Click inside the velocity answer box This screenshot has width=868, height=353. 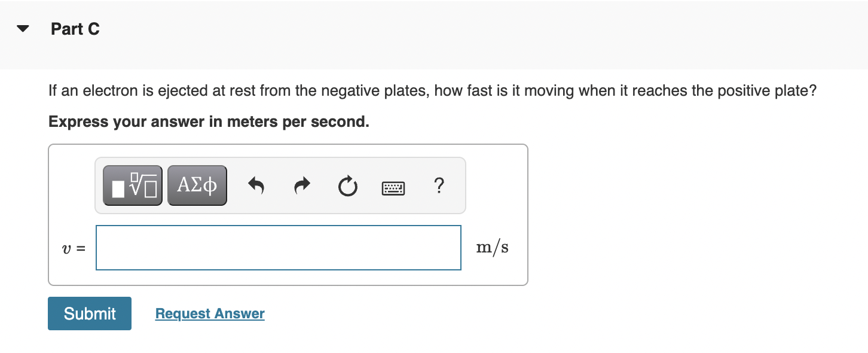(x=278, y=247)
